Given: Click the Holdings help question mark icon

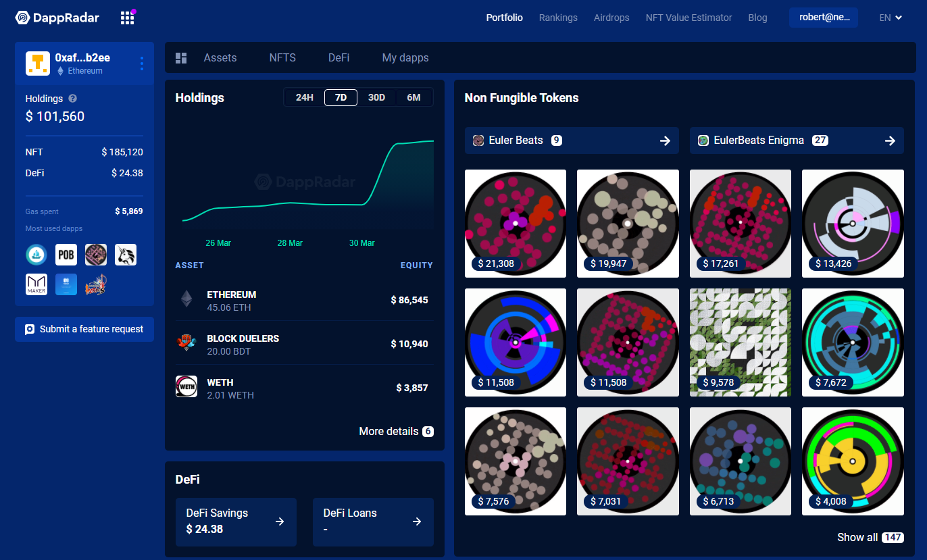Looking at the screenshot, I should coord(73,99).
